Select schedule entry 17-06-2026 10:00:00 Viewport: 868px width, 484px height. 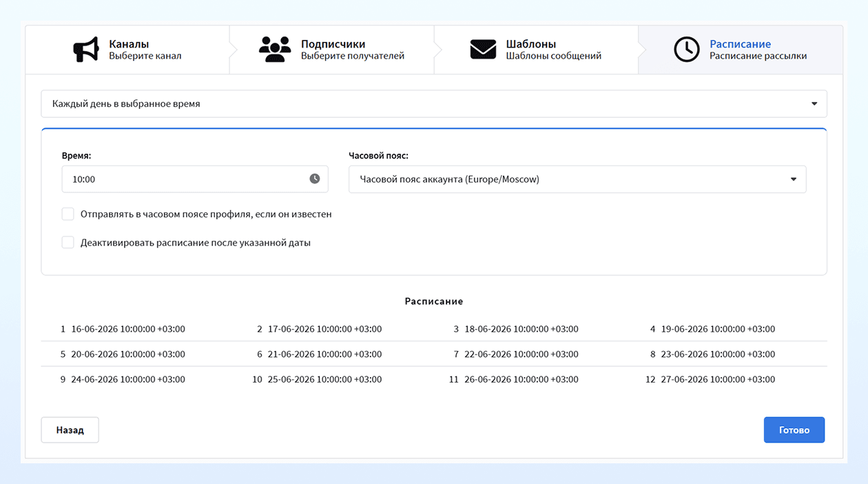point(324,329)
